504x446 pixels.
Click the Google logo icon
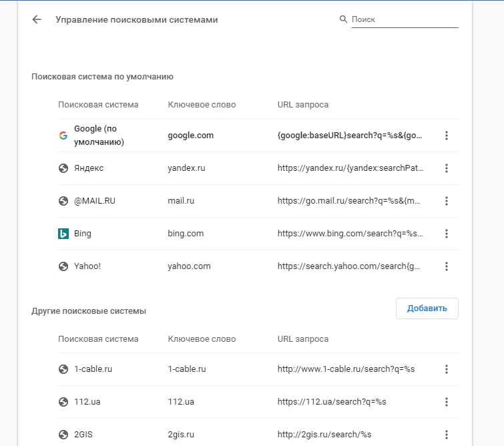pos(63,136)
